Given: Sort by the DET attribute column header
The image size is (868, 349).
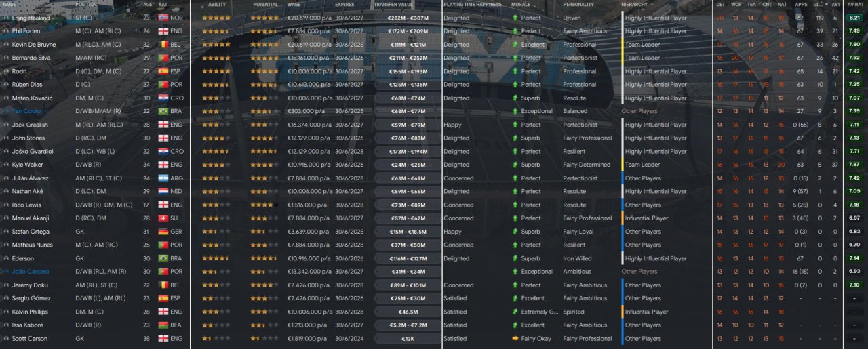Looking at the screenshot, I should [x=720, y=5].
